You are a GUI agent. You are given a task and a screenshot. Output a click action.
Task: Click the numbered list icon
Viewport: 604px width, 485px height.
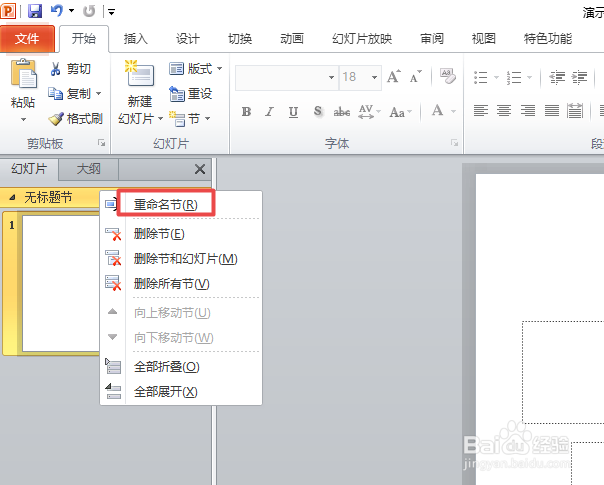click(514, 77)
